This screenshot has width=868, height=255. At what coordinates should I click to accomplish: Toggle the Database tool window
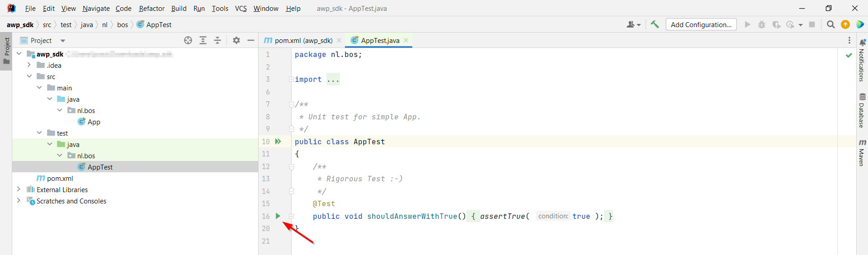coord(862,111)
